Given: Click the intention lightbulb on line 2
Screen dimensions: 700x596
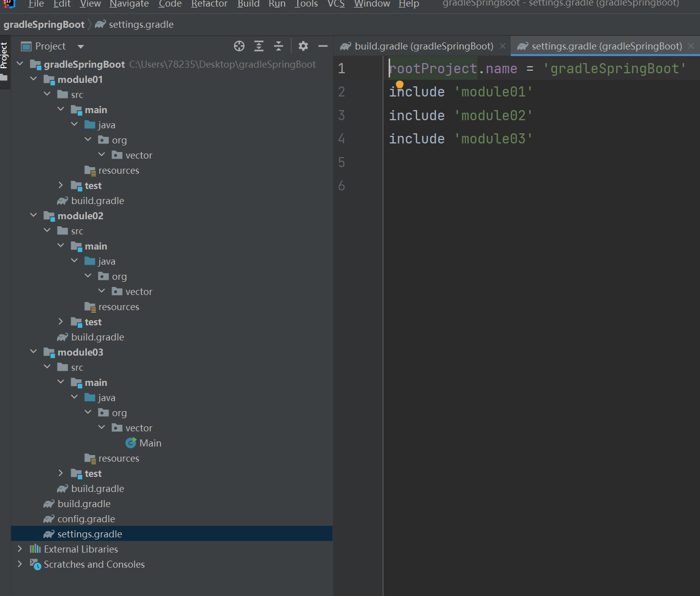Looking at the screenshot, I should pyautogui.click(x=400, y=84).
